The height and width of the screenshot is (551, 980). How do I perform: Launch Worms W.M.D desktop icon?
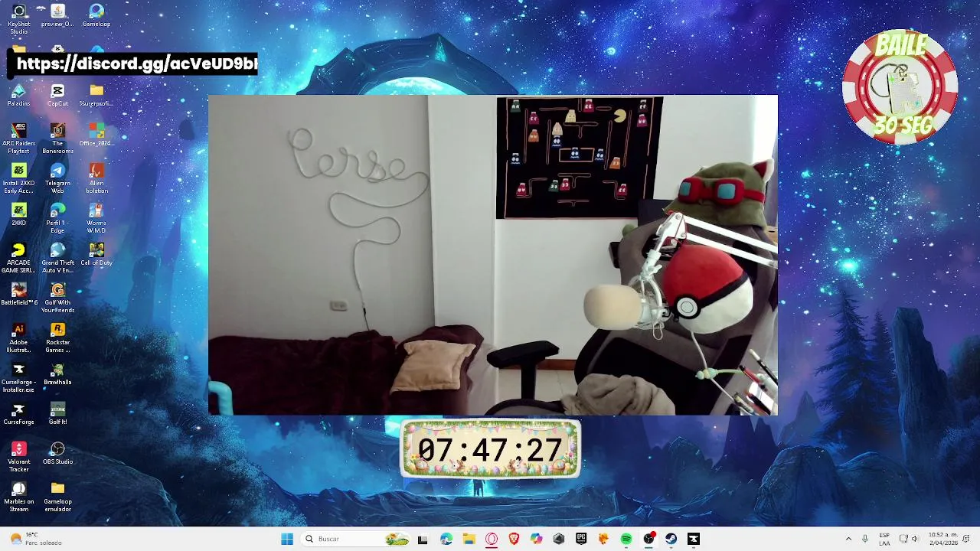96,218
